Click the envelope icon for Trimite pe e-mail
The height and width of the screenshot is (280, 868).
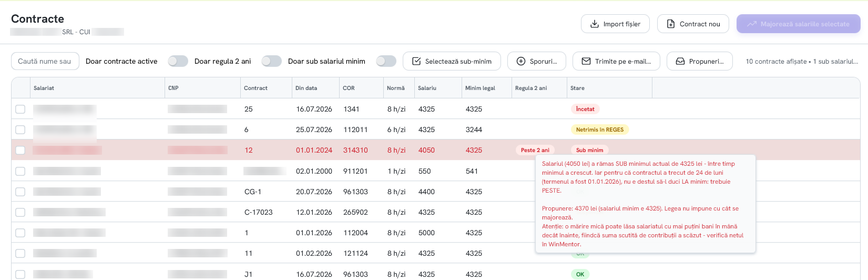pos(586,61)
